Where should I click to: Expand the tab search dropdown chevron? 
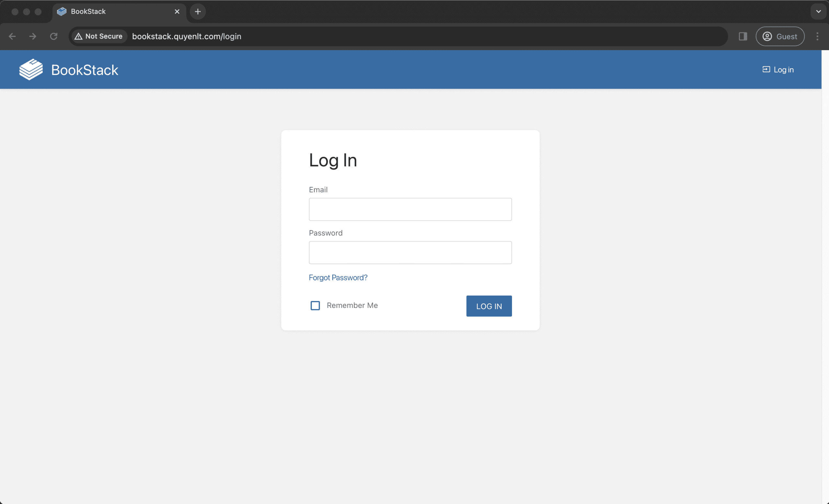[818, 11]
